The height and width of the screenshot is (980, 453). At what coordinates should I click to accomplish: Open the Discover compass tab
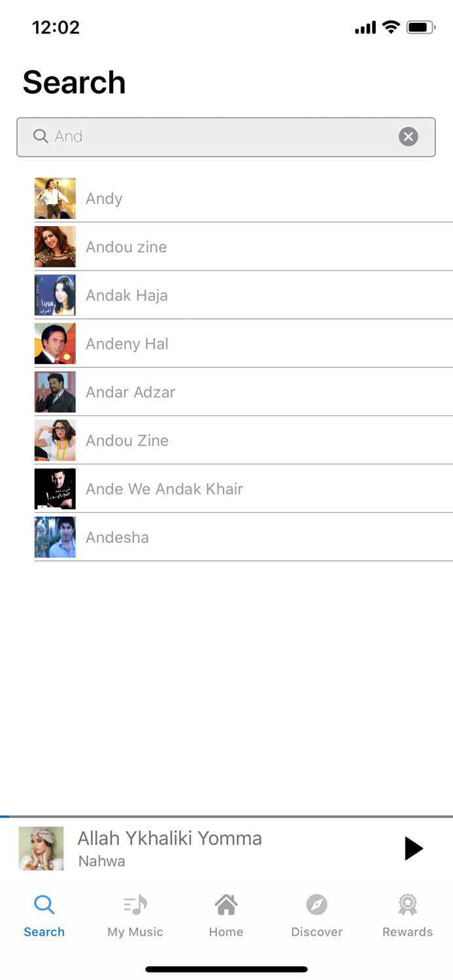tap(317, 915)
